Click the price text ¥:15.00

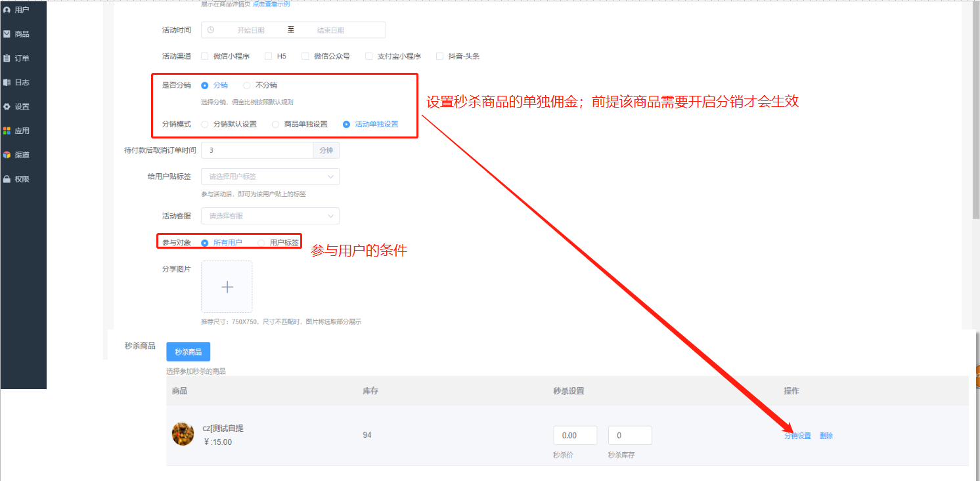pyautogui.click(x=218, y=442)
